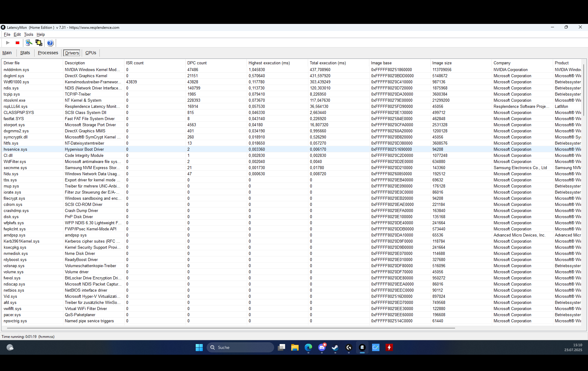Open File Explorer from the taskbar
Viewport: 588px width, 371px height.
295,347
